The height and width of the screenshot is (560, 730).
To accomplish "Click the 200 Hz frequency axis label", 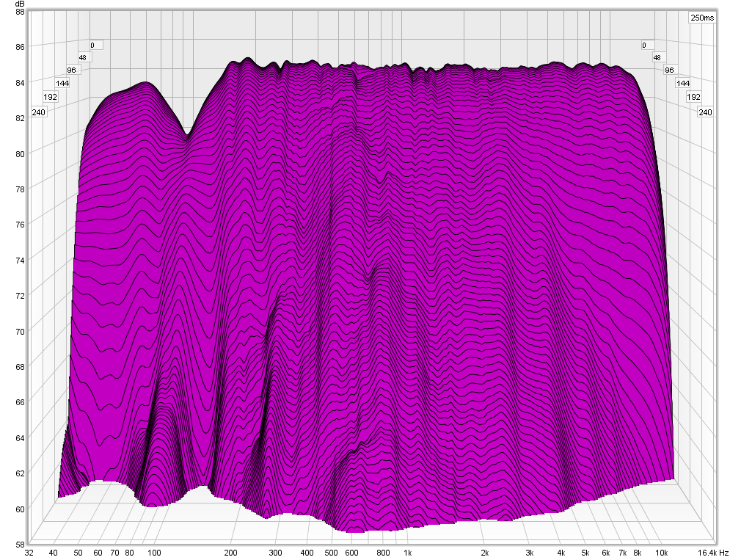I will tap(230, 553).
